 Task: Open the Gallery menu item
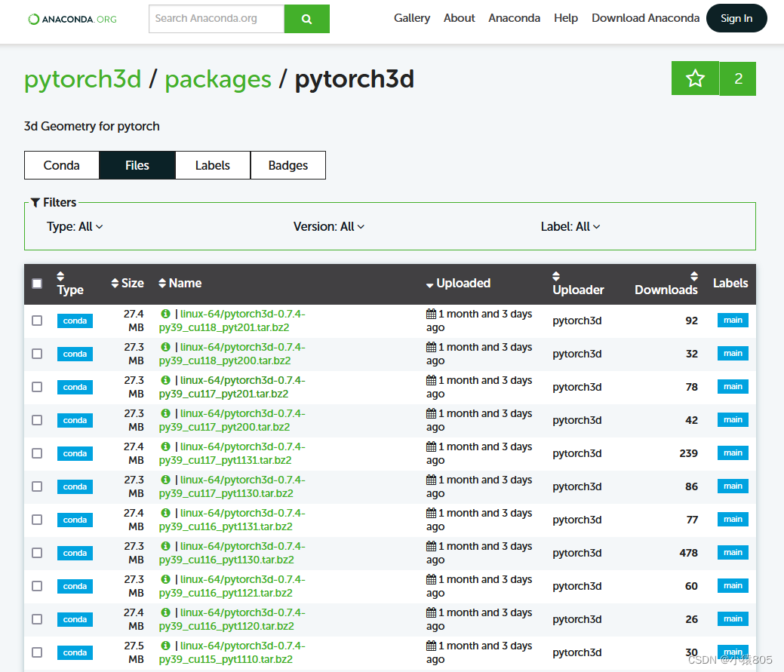[x=411, y=18]
